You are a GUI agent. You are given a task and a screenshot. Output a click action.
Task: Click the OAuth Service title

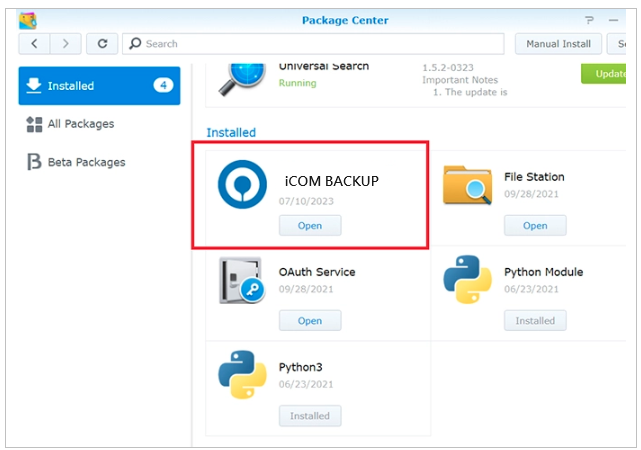point(317,272)
